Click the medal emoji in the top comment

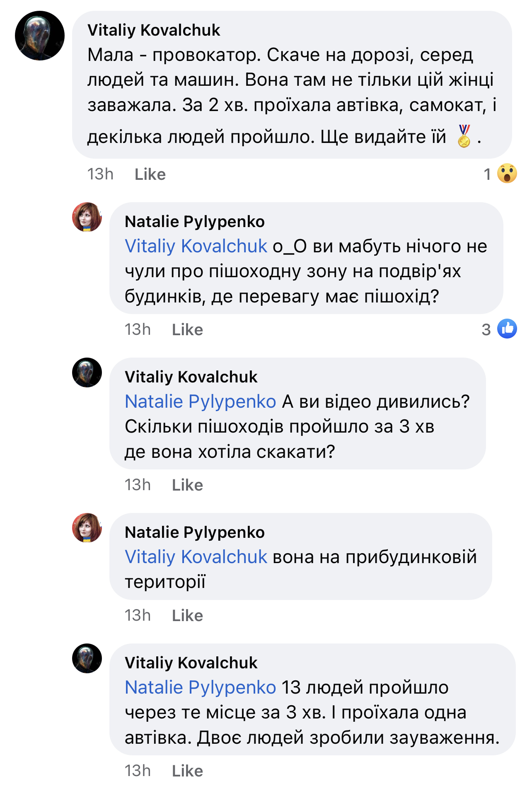464,136
